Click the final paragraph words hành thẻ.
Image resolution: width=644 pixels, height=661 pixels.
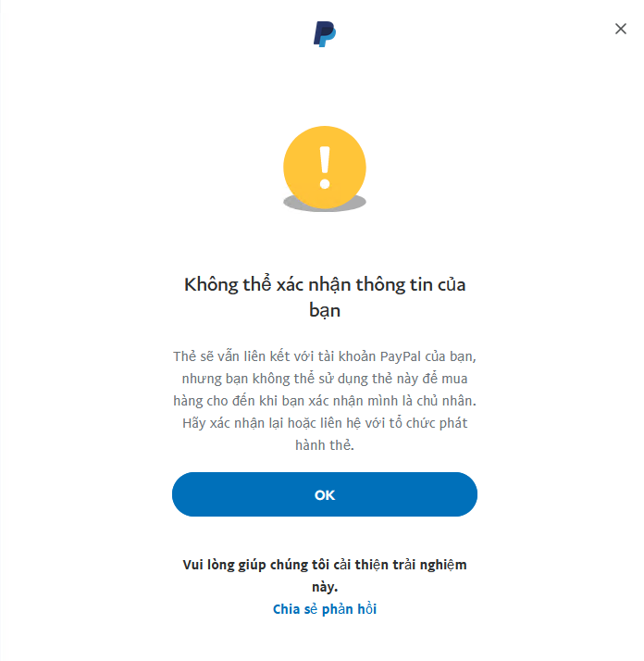[x=325, y=445]
